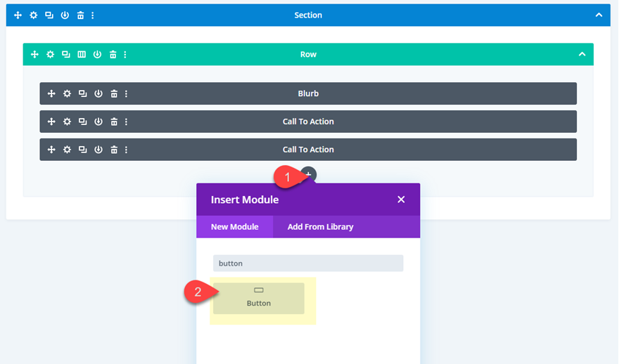This screenshot has width=619, height=364.
Task: Toggle Blurb module power icon
Action: (98, 93)
